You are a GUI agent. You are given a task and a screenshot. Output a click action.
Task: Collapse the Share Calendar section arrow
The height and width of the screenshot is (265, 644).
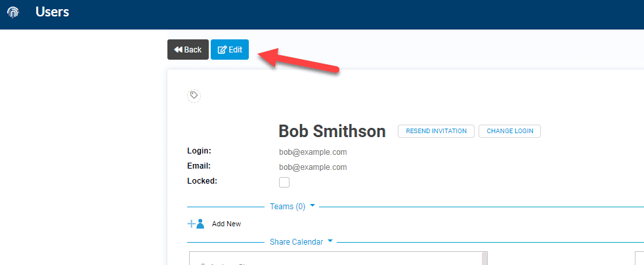point(330,241)
